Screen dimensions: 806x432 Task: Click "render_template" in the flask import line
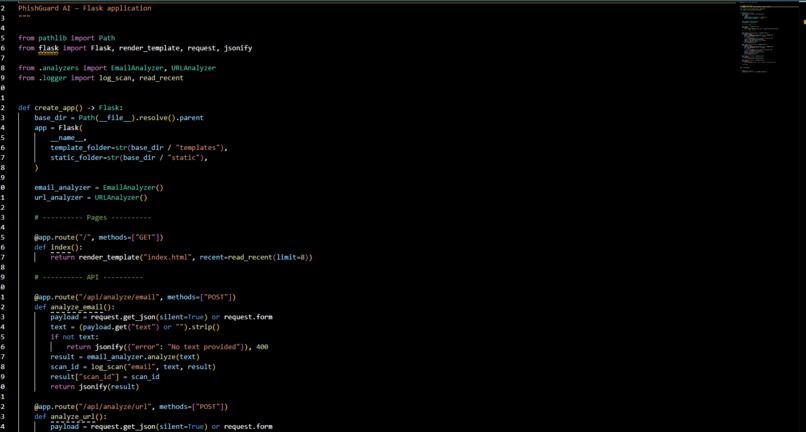coord(149,48)
